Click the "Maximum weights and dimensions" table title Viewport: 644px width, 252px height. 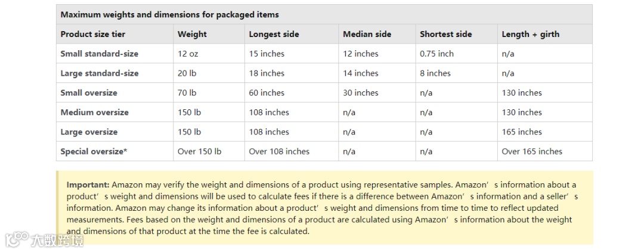coord(169,14)
